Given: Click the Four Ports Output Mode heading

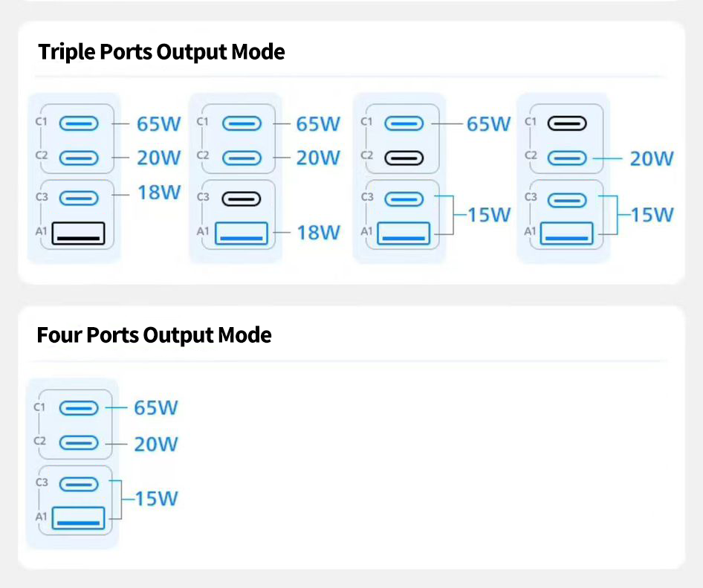Looking at the screenshot, I should coord(154,335).
